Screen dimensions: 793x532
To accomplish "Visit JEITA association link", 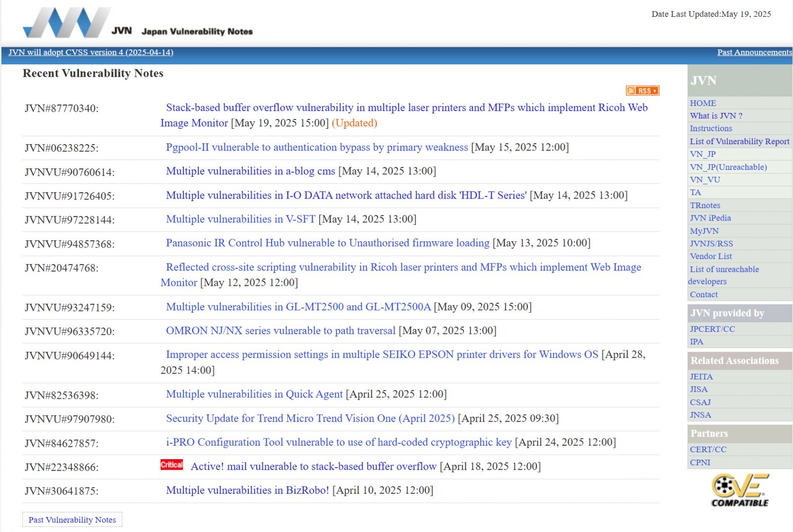I will coord(701,376).
